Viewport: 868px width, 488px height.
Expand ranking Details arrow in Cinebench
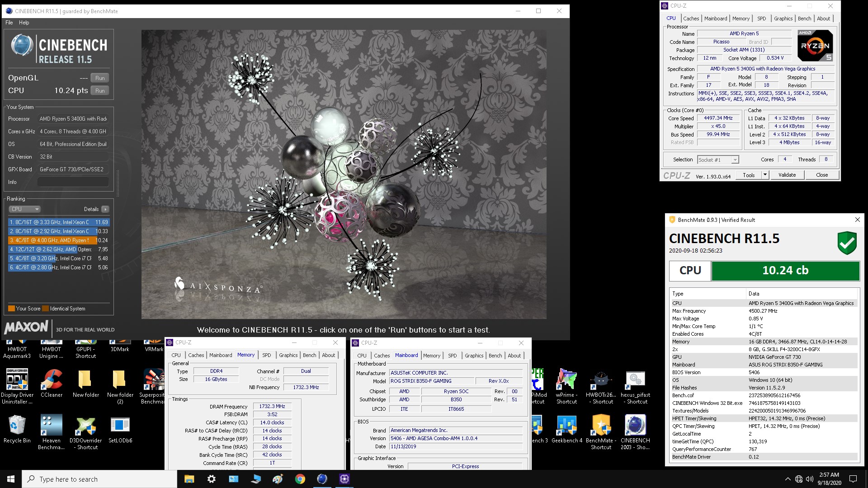[105, 209]
